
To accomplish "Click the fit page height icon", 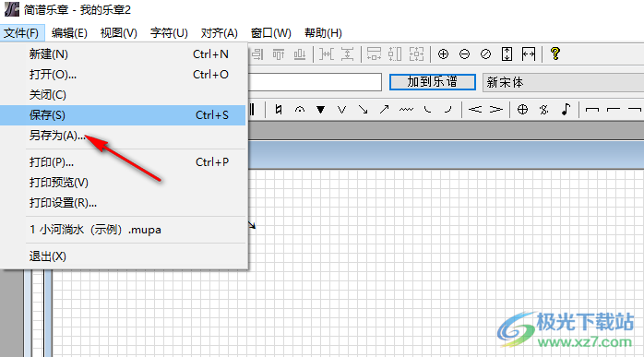I will pos(507,54).
